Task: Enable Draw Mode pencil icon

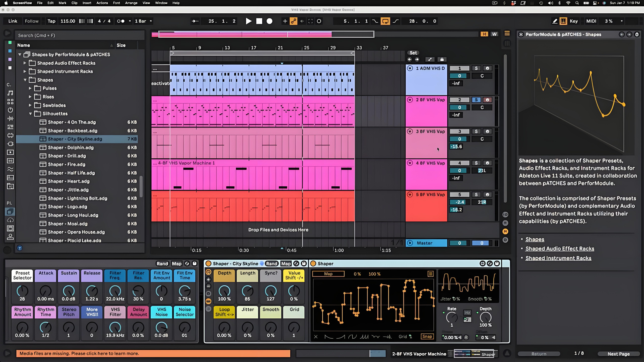Action: 555,21
